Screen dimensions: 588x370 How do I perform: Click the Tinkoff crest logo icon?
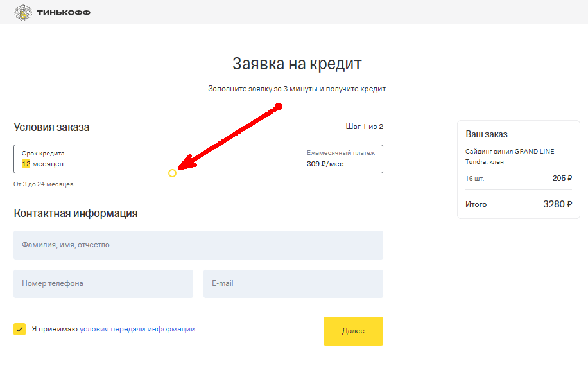[x=23, y=12]
